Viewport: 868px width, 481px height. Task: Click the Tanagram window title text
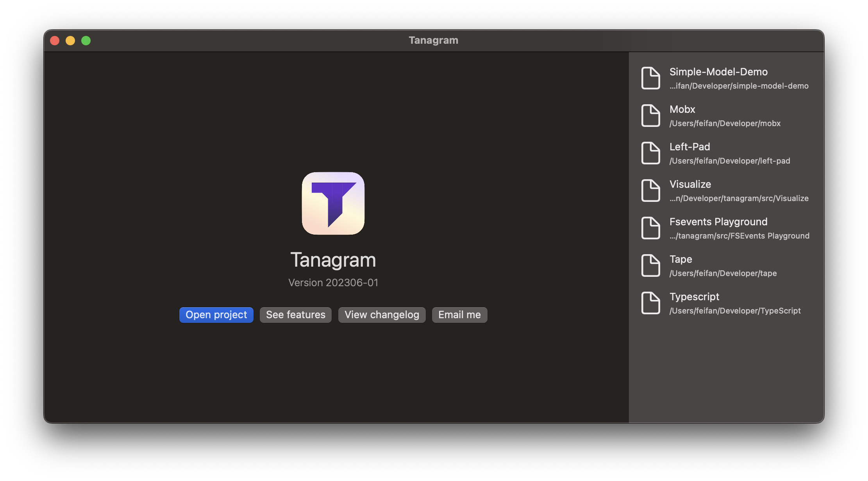pyautogui.click(x=434, y=40)
